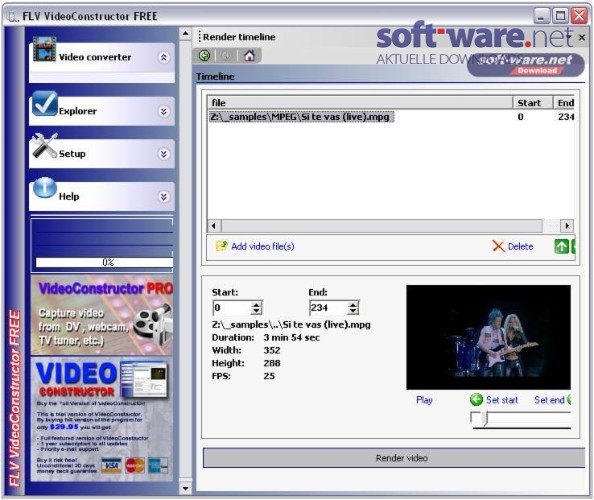Click the Help info icon
The image size is (594, 500).
point(45,188)
